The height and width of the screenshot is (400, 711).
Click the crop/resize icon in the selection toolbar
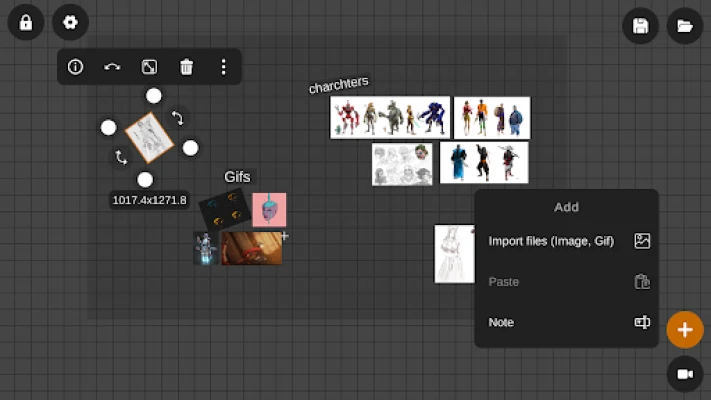click(x=149, y=67)
